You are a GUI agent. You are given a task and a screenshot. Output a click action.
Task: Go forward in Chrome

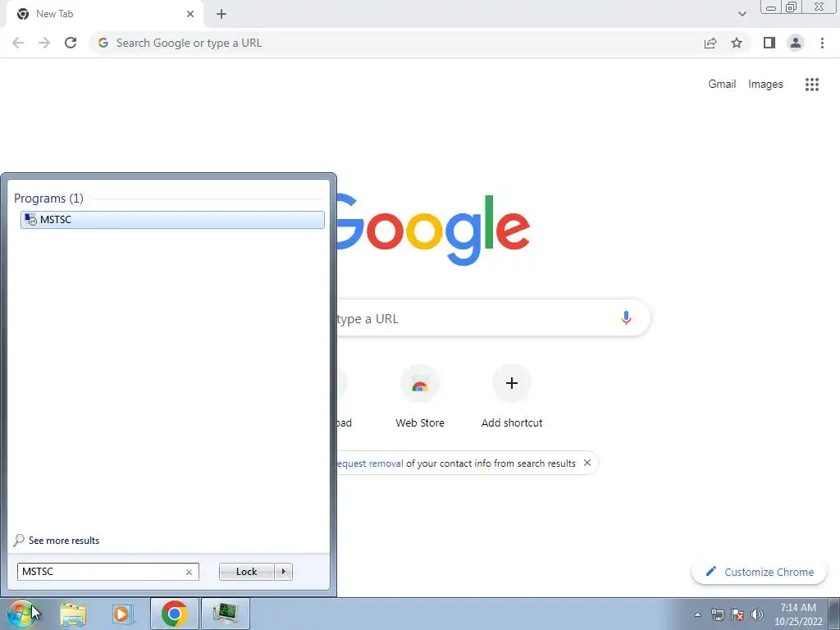coord(44,43)
